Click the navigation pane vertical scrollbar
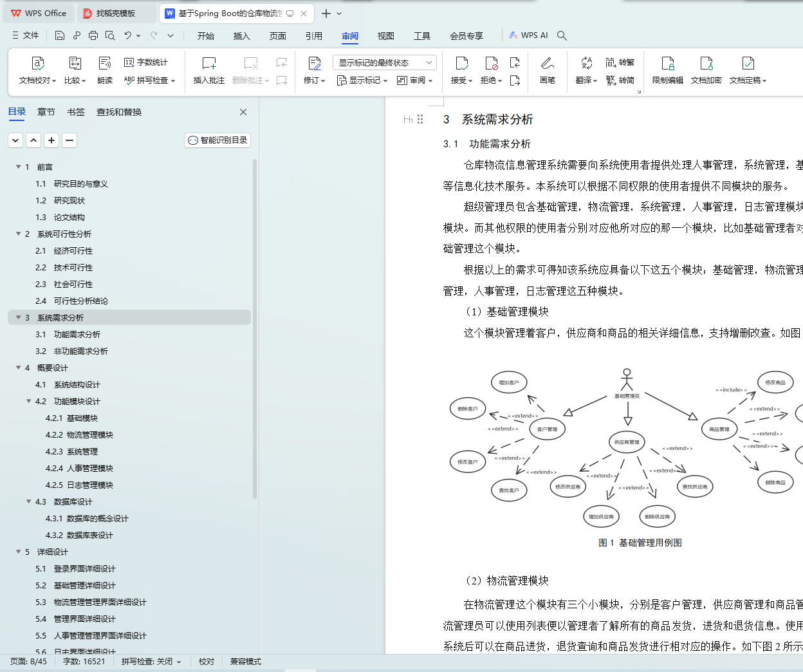803x672 pixels. (x=255, y=328)
